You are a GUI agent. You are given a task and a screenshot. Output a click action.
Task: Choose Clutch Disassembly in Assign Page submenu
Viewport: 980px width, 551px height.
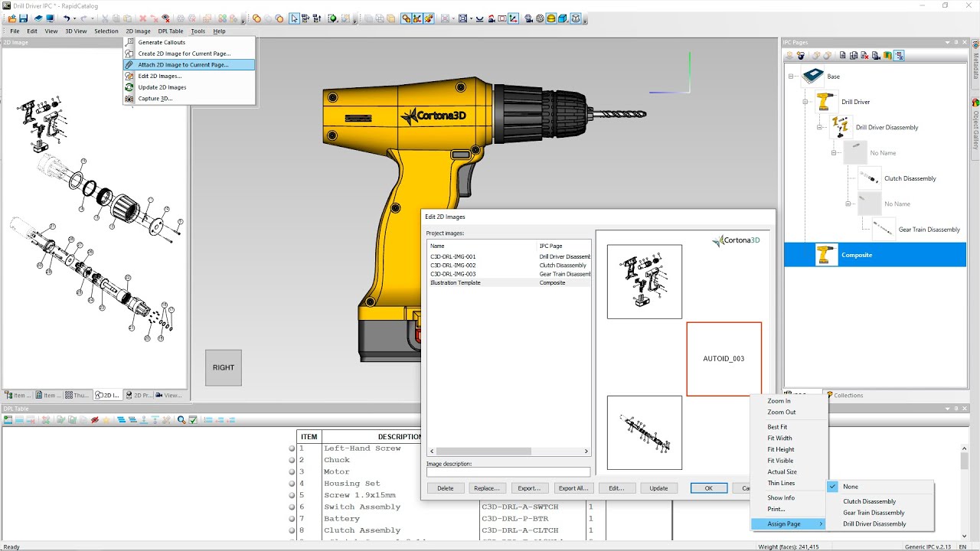[880, 501]
